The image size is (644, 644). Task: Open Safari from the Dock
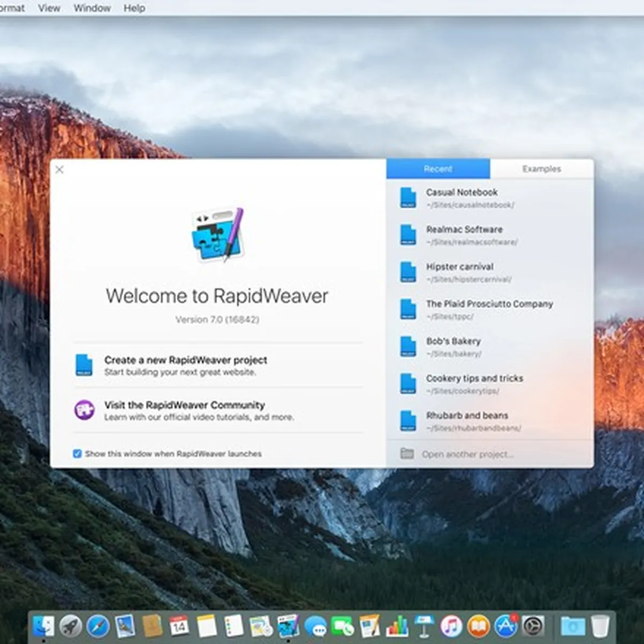point(98,626)
